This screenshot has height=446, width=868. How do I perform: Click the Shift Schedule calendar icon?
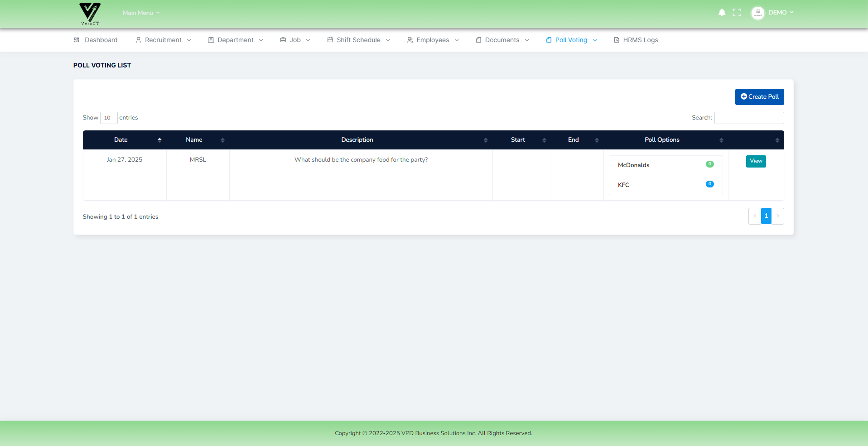(x=330, y=40)
